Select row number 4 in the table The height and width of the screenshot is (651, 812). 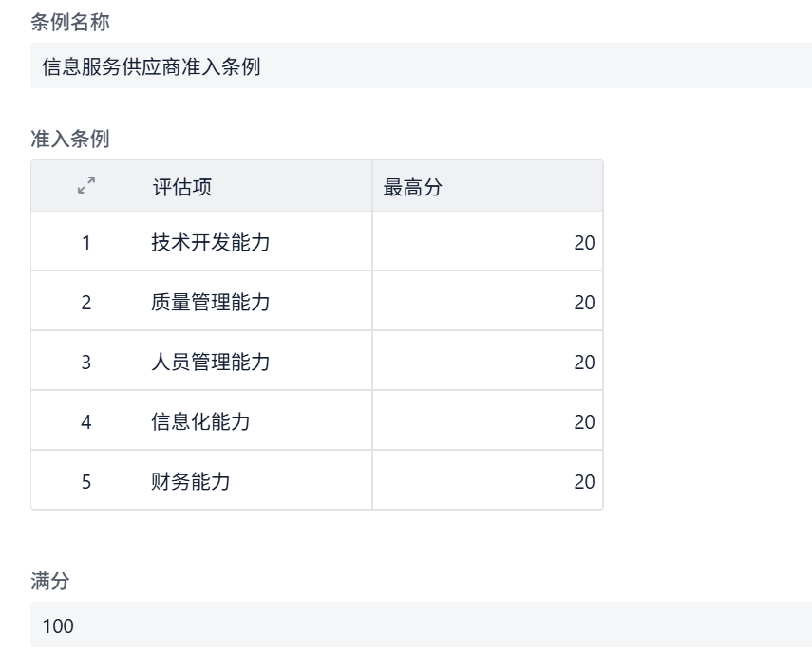coord(86,421)
